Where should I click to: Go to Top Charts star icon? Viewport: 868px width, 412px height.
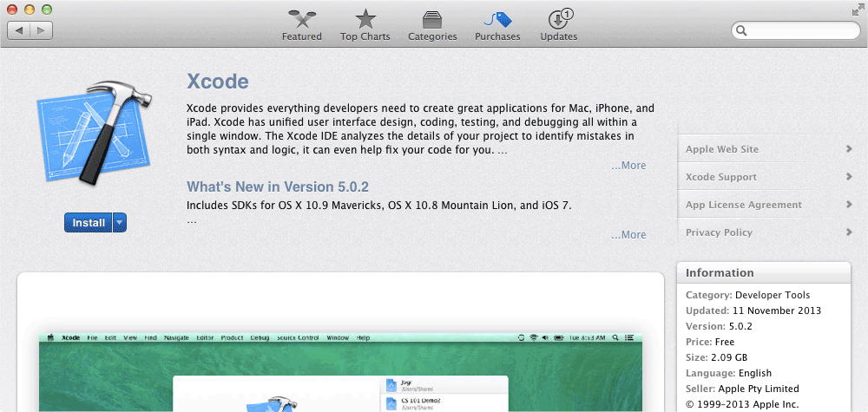click(365, 20)
